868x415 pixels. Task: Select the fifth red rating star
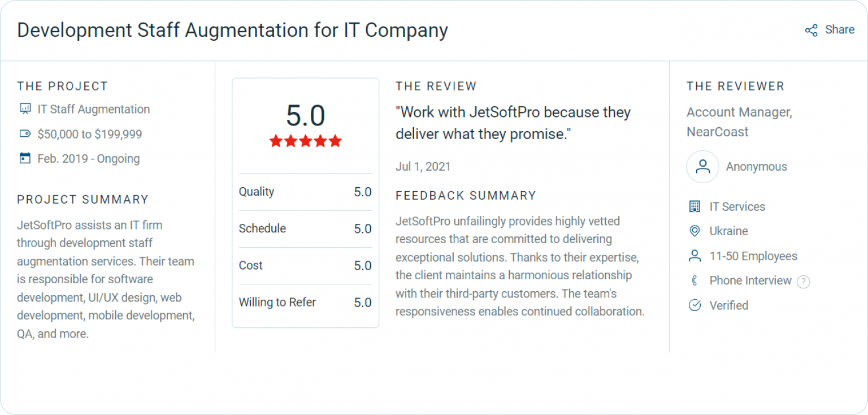click(334, 141)
